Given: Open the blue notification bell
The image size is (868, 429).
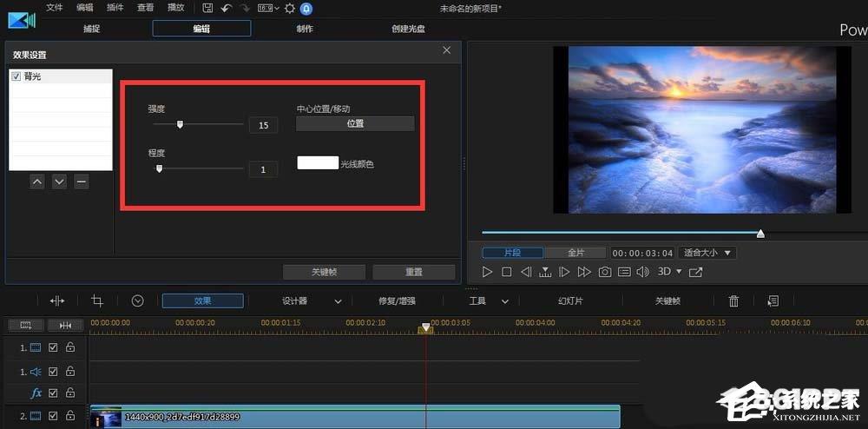Looking at the screenshot, I should (x=306, y=9).
